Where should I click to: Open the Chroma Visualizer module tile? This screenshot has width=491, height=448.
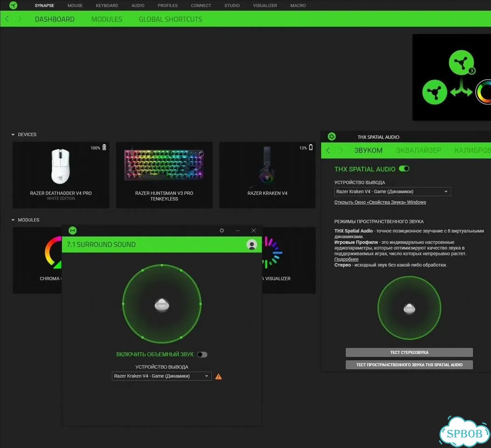289,260
